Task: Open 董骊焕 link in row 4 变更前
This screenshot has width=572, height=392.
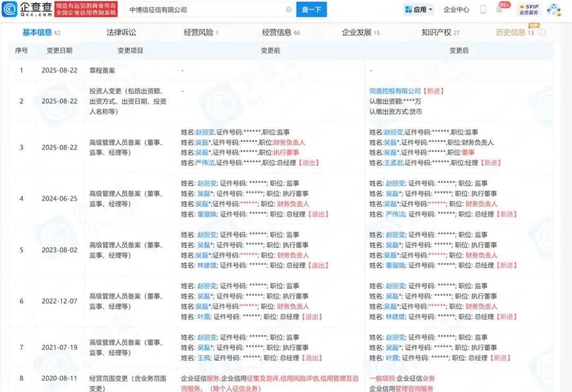Action: coord(207,214)
